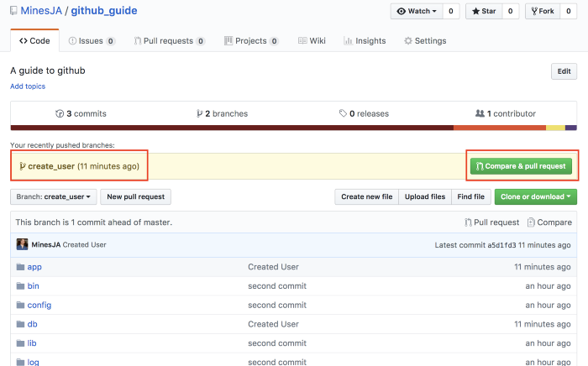View the 1 contributor page

coord(506,113)
